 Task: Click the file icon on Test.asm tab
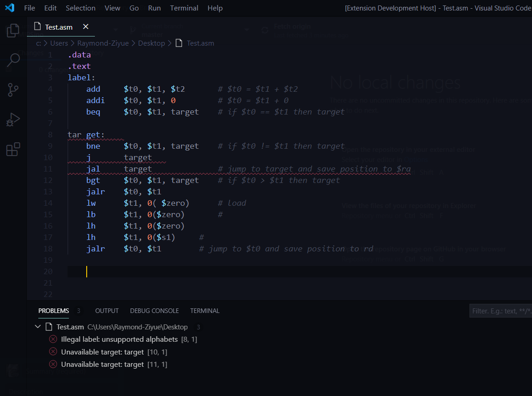tap(38, 26)
